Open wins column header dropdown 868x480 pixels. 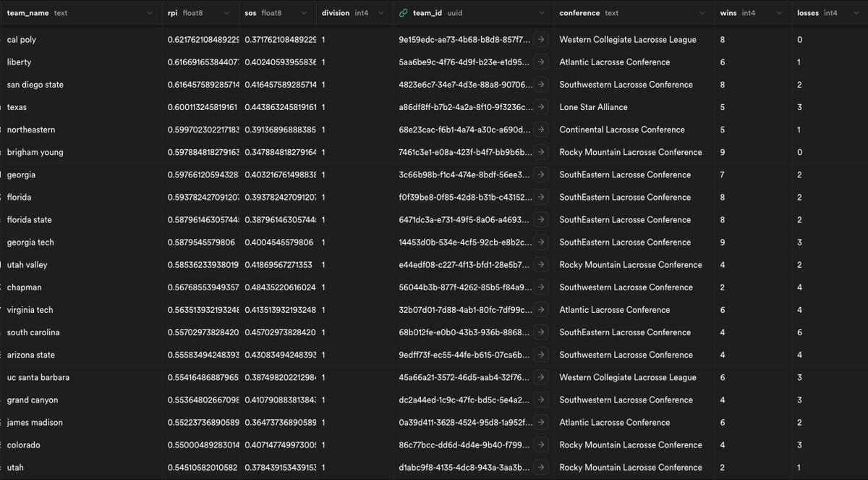pos(779,13)
